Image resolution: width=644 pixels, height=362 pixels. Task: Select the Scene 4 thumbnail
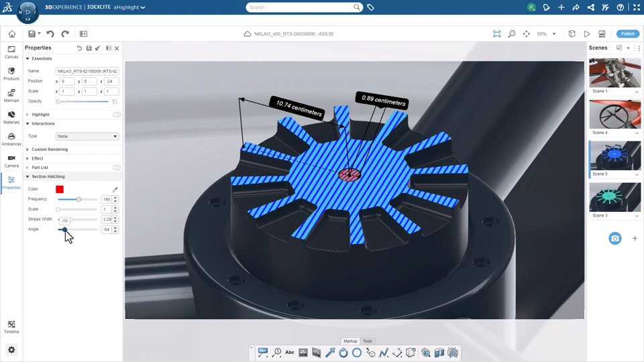click(615, 114)
